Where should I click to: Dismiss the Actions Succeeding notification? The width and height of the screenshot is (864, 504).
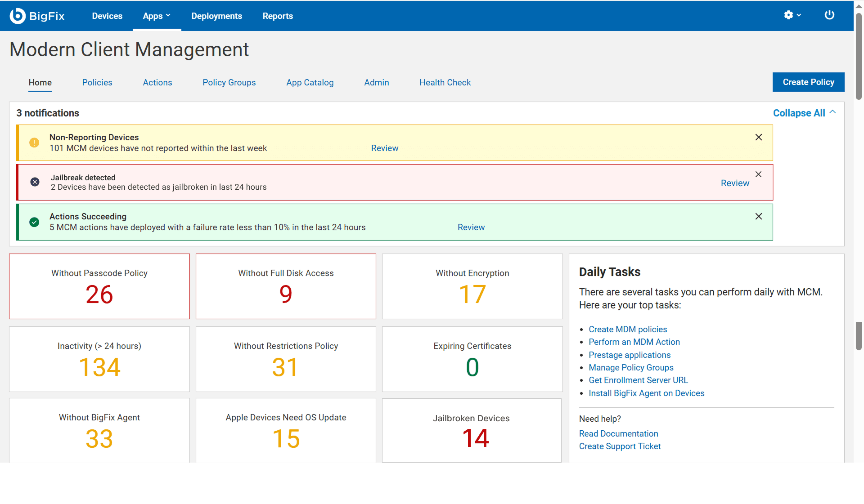tap(759, 216)
